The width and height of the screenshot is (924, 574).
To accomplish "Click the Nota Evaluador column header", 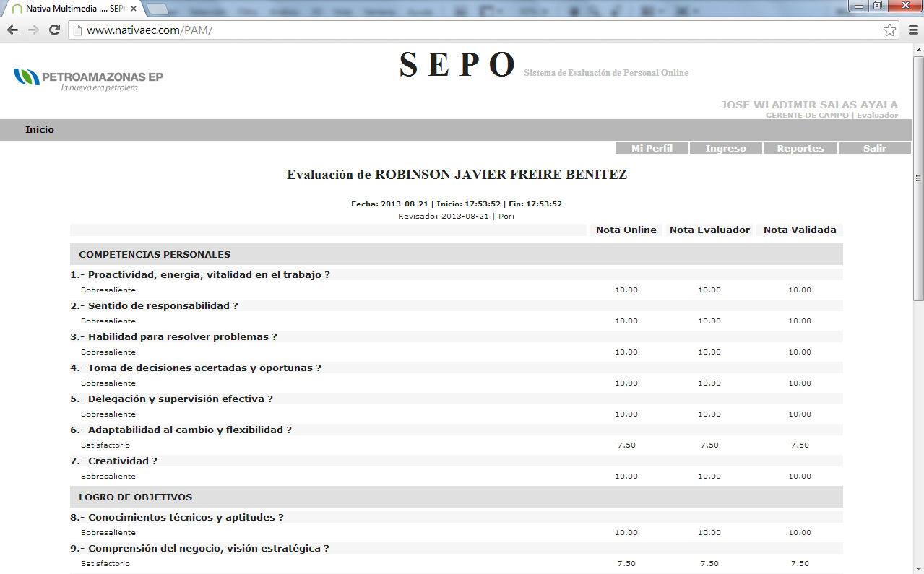I will click(709, 230).
